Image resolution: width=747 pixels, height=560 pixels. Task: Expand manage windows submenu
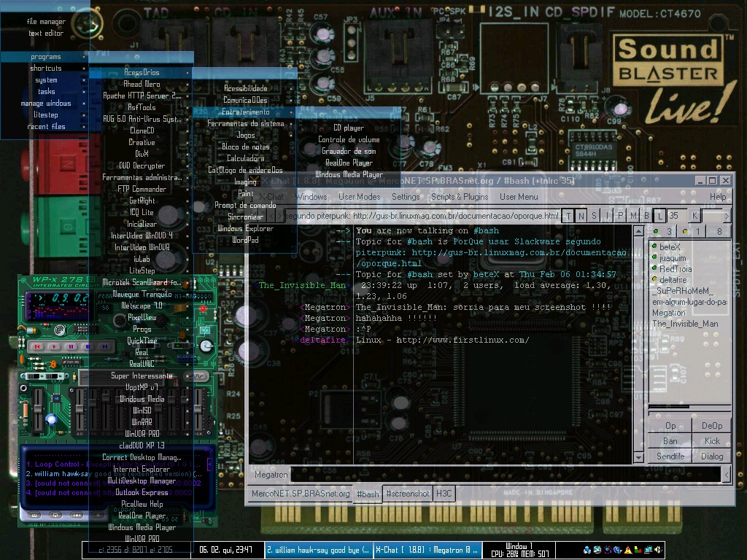(x=45, y=104)
